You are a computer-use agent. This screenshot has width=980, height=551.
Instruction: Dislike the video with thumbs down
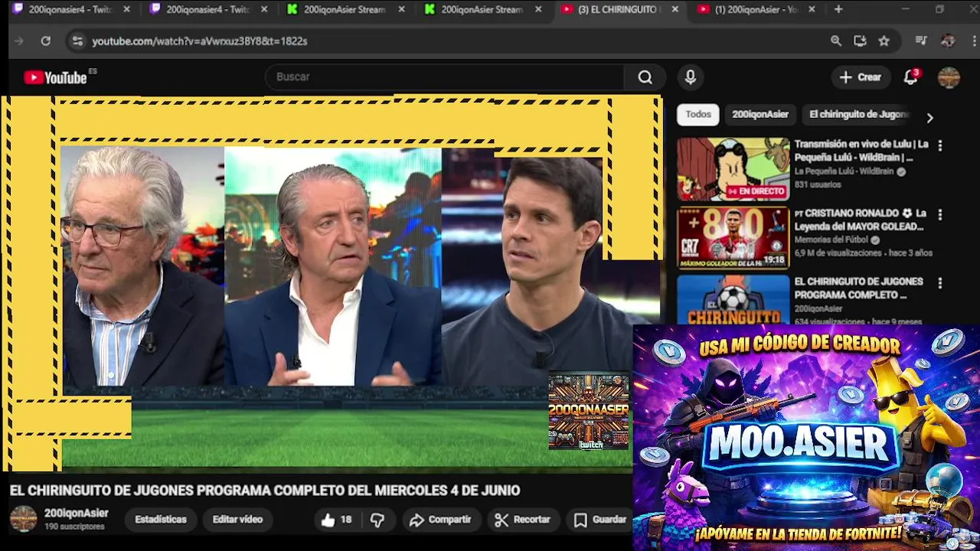(377, 520)
